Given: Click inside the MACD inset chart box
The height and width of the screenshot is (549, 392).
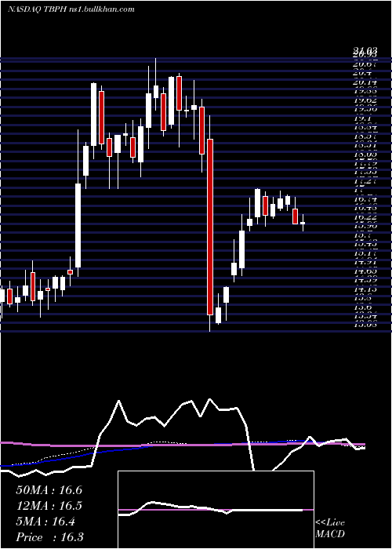Looking at the screenshot, I should point(216,510).
